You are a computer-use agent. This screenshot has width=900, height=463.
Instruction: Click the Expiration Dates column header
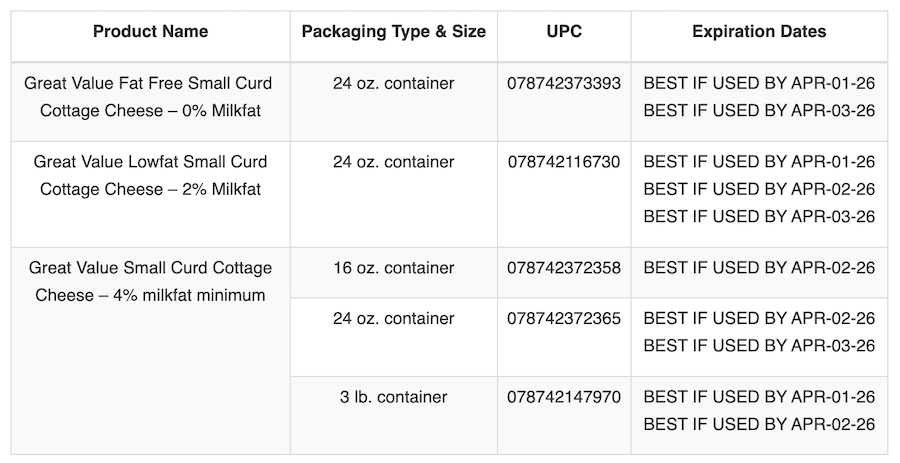[759, 32]
